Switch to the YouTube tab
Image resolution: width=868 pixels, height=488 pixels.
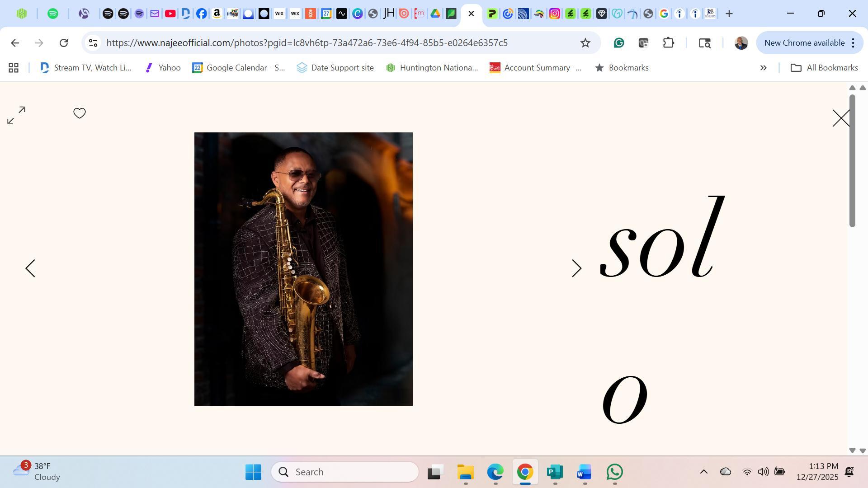(170, 14)
